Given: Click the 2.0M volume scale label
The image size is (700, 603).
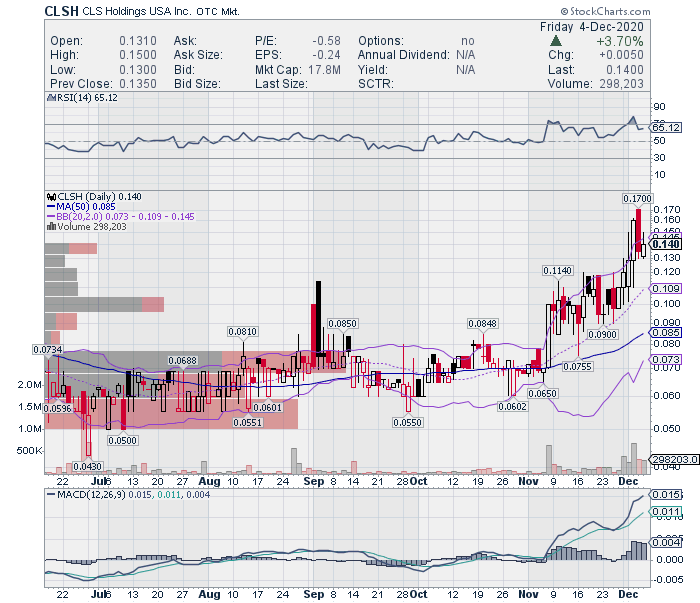Looking at the screenshot, I should (x=29, y=385).
